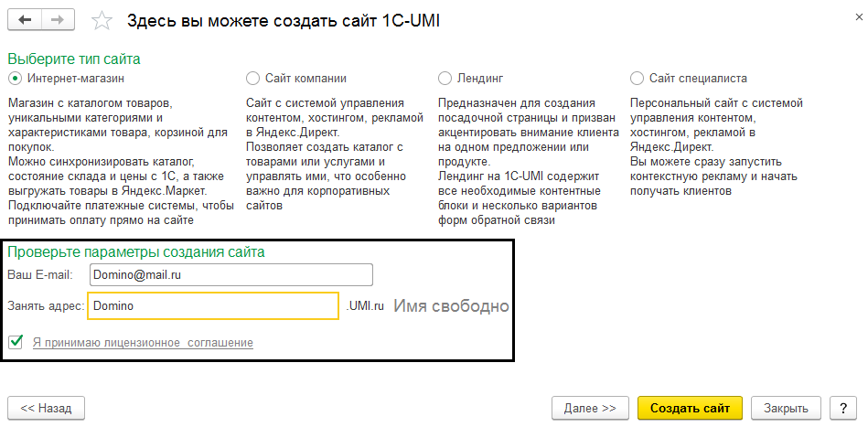This screenshot has width=868, height=427.
Task: Add page to favorites with star icon
Action: (103, 20)
